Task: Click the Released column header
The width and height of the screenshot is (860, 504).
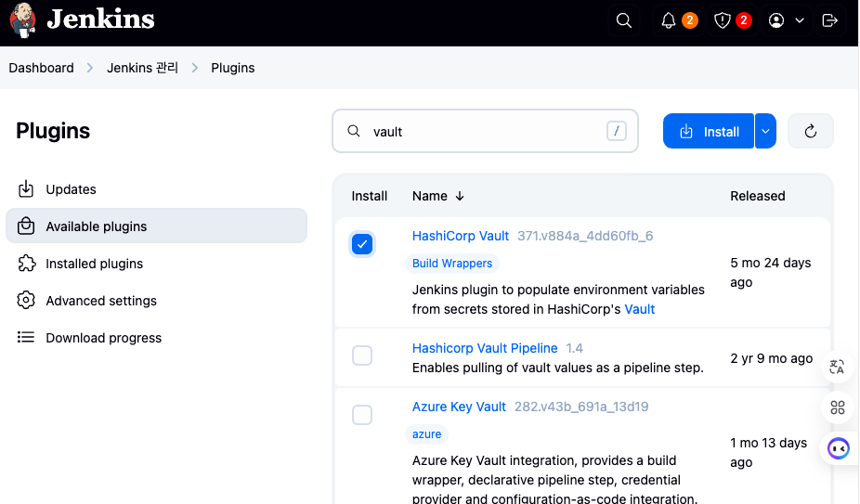Action: pyautogui.click(x=758, y=196)
